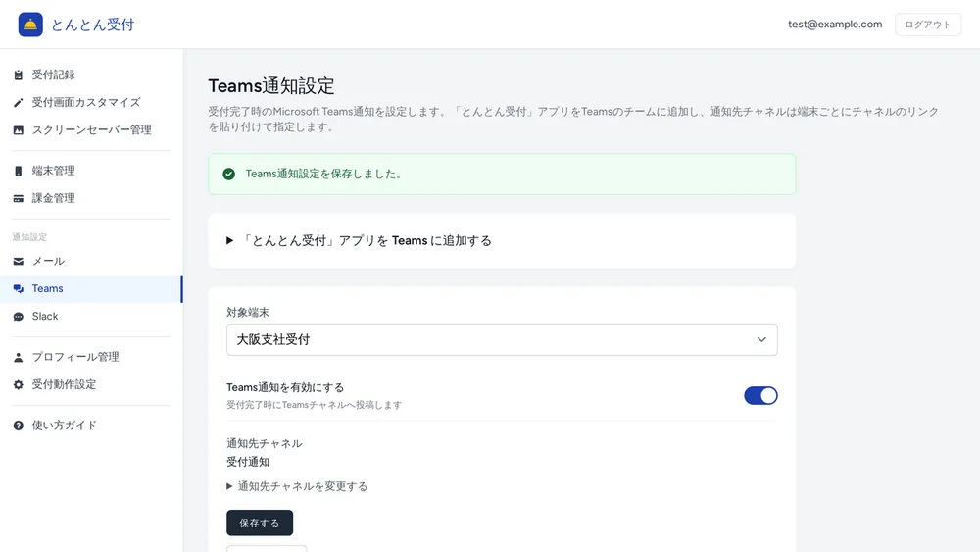Screen dimensions: 980x552
Task: Click the Teams通知設定を保存しました message
Action: click(x=323, y=174)
